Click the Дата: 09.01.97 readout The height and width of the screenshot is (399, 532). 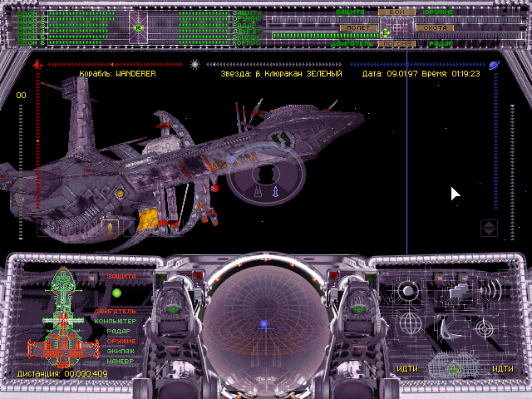pos(390,74)
